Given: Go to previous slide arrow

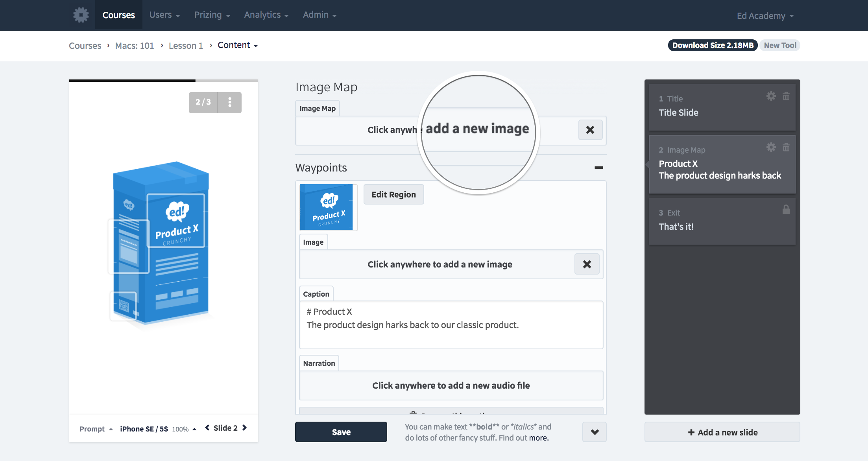Looking at the screenshot, I should 207,428.
